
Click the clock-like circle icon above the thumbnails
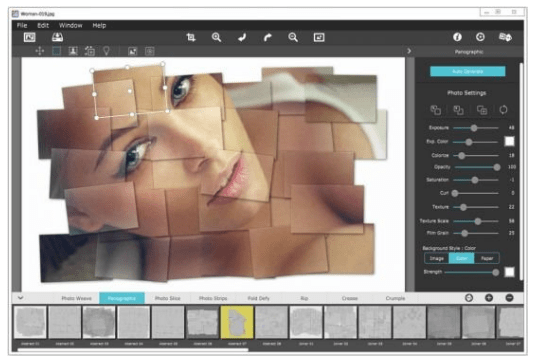click(x=469, y=298)
